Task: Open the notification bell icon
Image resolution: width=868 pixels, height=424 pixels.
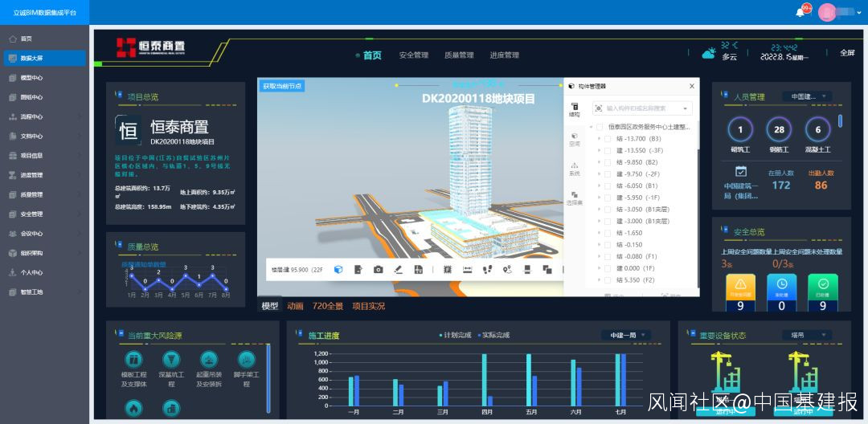Action: coord(800,12)
